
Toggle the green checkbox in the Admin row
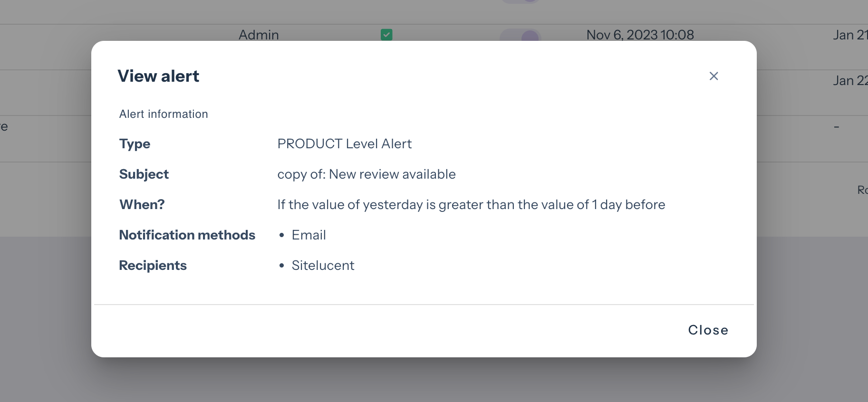pos(386,35)
